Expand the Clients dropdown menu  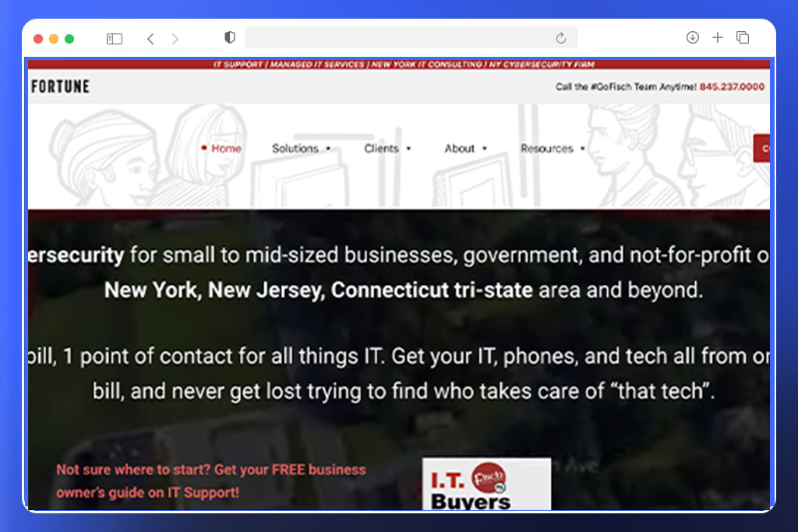tap(387, 148)
